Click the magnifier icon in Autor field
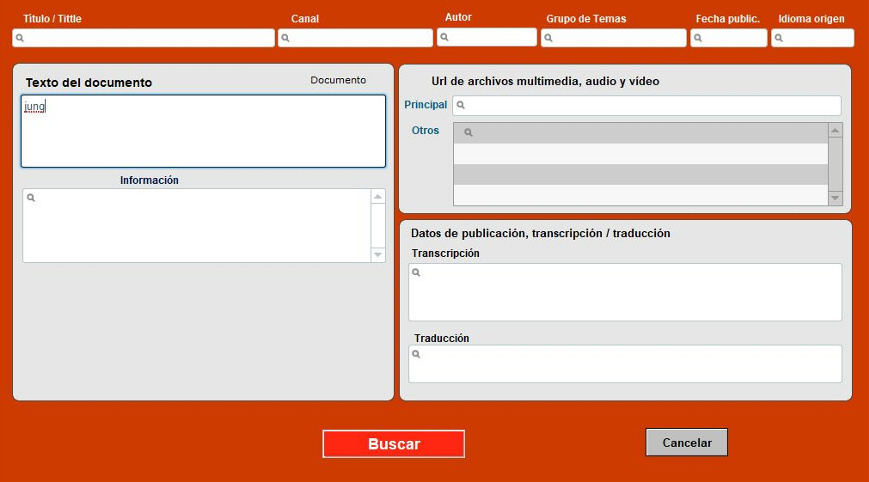 point(444,37)
